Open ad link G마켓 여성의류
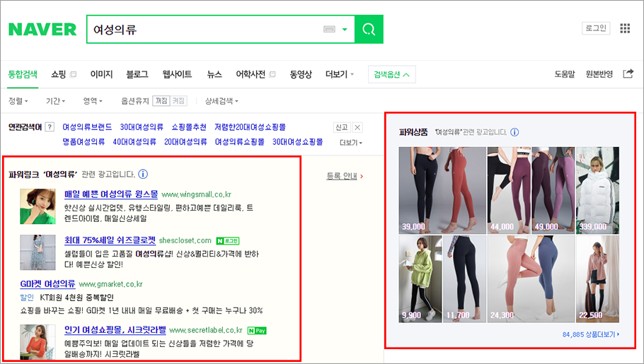644x364 pixels. click(x=47, y=283)
